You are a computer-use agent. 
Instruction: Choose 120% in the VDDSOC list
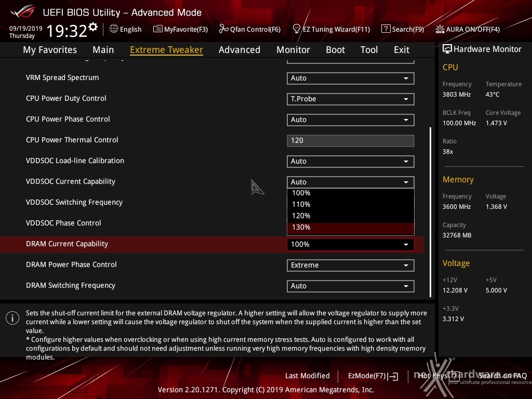(351, 216)
